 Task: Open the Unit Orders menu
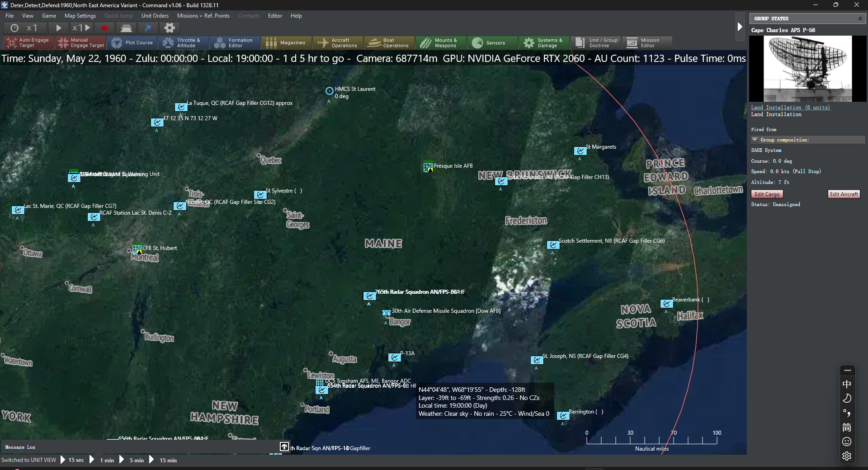(155, 16)
